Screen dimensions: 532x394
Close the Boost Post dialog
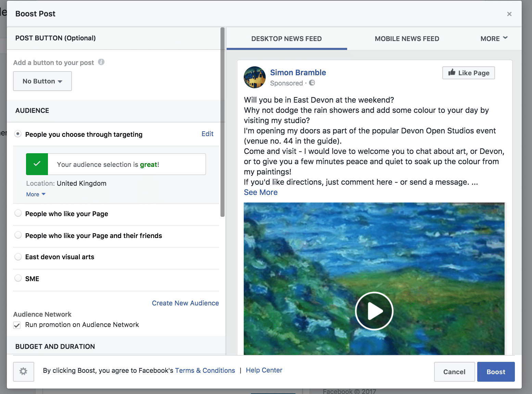(509, 14)
